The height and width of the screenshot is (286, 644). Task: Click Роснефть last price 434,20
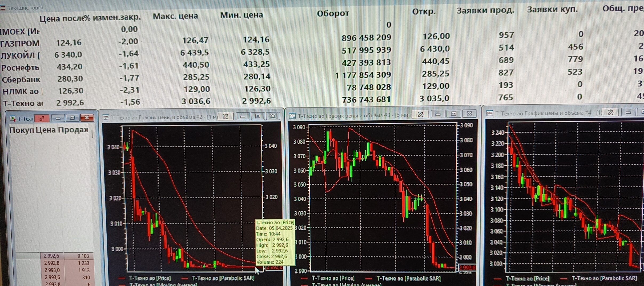70,67
